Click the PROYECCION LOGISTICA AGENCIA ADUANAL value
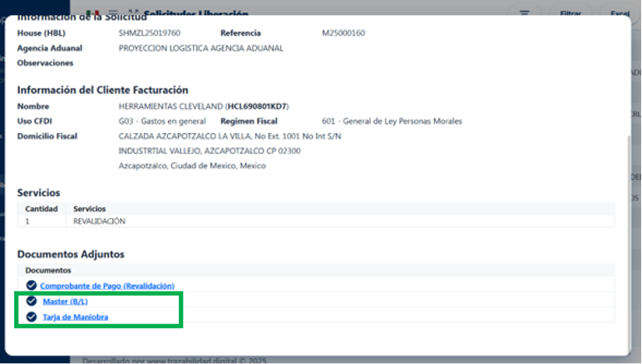 pos(200,48)
